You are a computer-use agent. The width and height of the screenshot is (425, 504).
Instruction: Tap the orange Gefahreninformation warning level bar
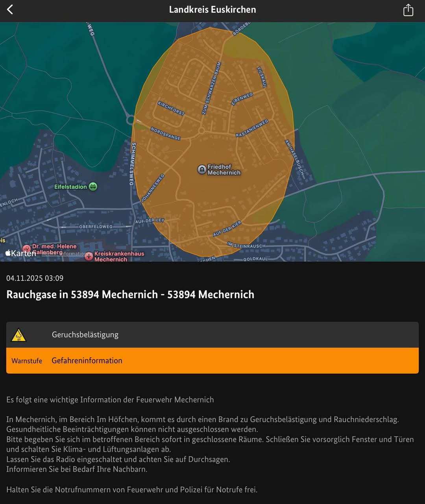coord(213,360)
